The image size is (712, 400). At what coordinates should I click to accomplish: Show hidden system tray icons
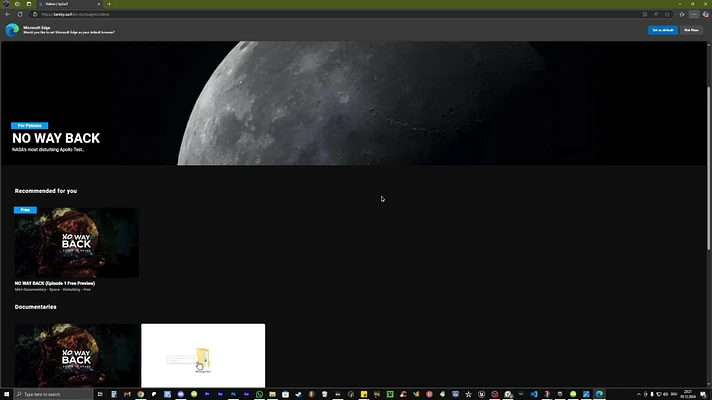click(x=638, y=394)
